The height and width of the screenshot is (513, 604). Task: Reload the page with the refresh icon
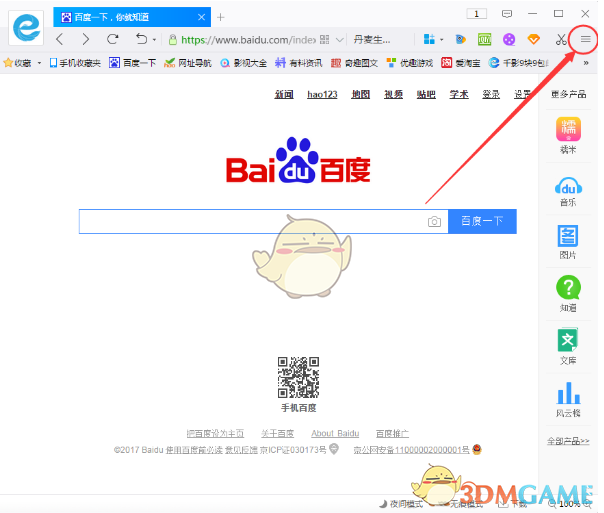[112, 39]
